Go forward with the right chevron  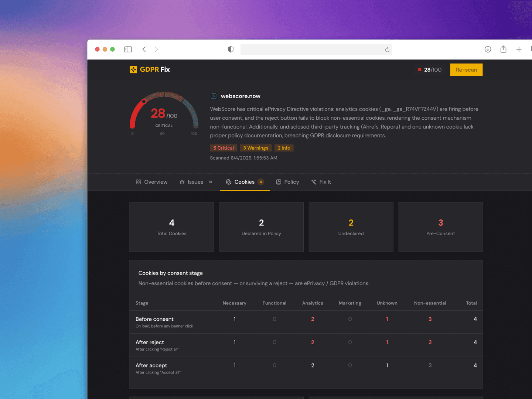(156, 49)
